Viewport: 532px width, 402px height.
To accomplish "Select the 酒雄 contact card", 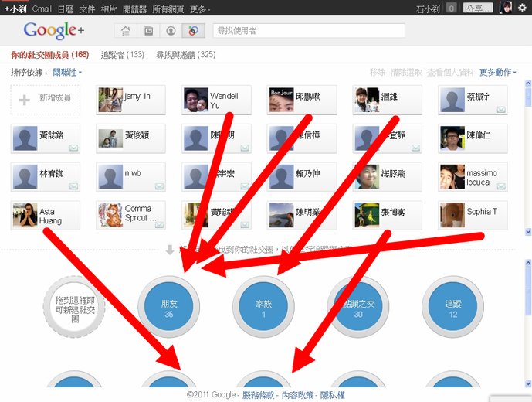I will coord(388,100).
